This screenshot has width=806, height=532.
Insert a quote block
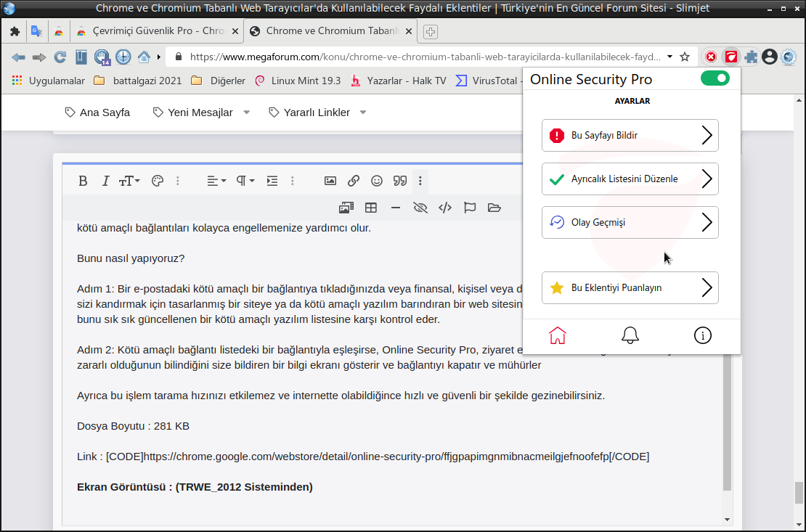(x=400, y=181)
